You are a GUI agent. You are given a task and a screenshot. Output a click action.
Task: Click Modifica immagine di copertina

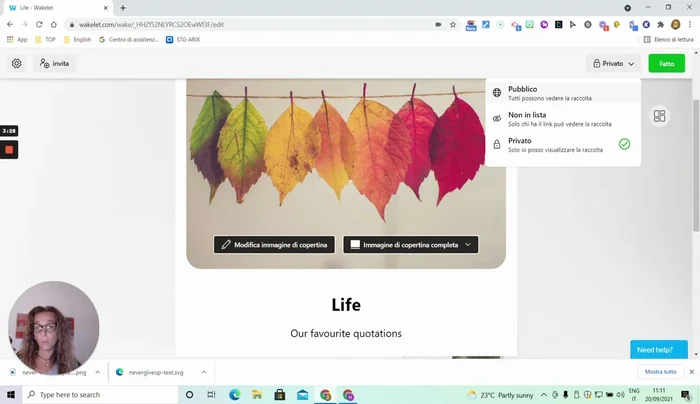pyautogui.click(x=274, y=245)
